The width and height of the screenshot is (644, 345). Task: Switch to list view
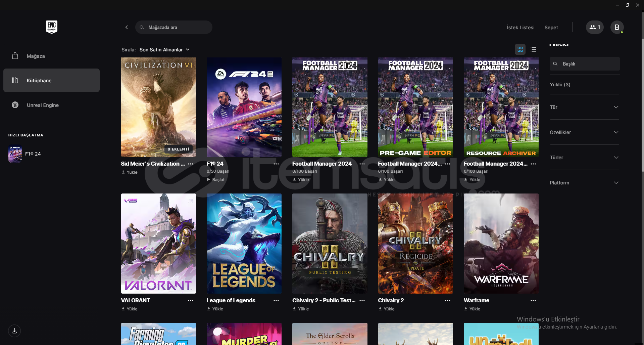pos(534,49)
